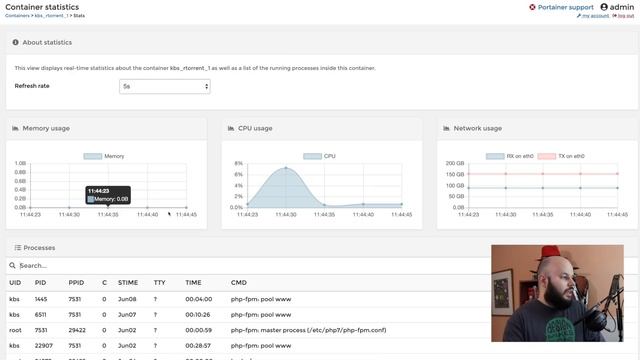Click the PPID 29422 cell
Viewport: 640px width, 360px height.
(77, 330)
